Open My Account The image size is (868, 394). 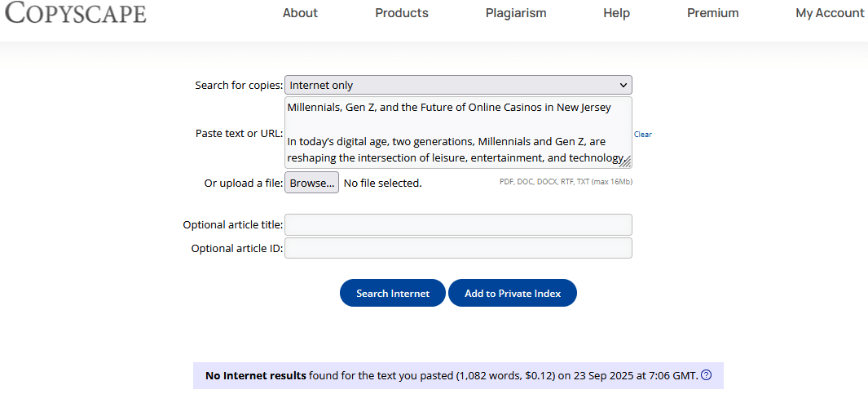click(830, 13)
